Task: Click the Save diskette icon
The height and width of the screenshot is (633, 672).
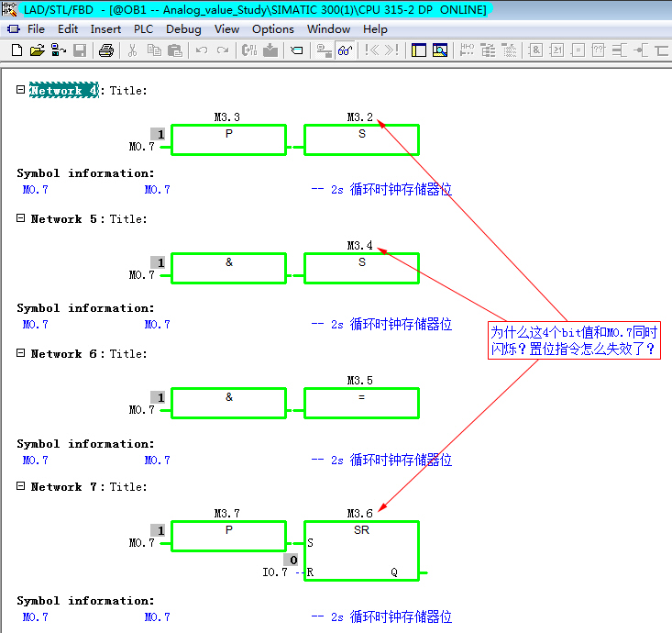Action: pyautogui.click(x=80, y=50)
